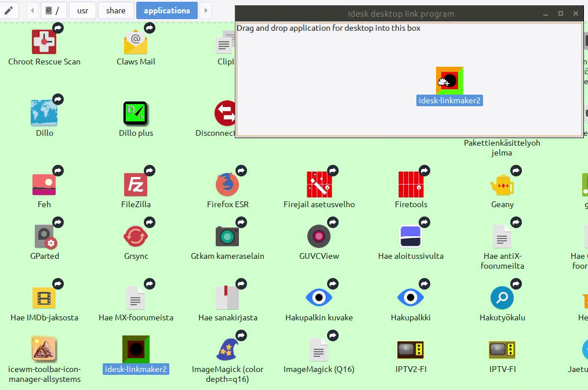Click the Hae aloitussivulta icon
The width and height of the screenshot is (588, 390).
tap(411, 236)
